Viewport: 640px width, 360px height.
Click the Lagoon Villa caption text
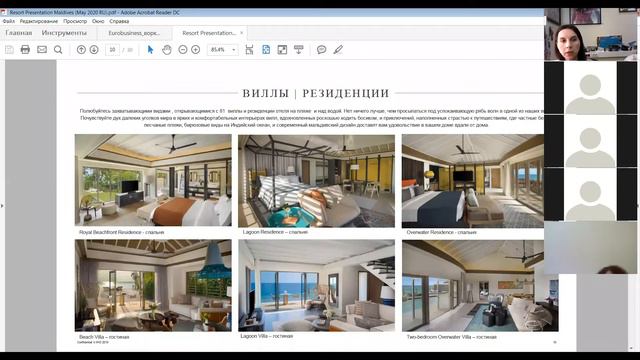click(267, 336)
